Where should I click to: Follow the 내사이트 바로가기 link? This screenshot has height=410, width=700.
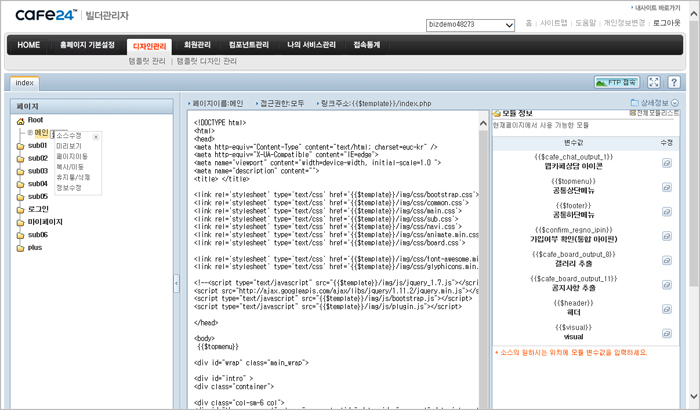click(657, 8)
